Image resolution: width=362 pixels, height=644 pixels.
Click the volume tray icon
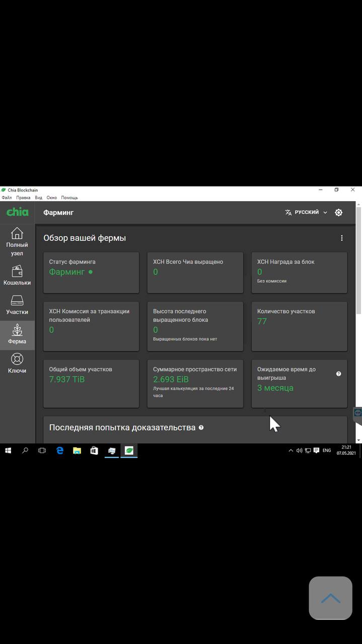(299, 451)
